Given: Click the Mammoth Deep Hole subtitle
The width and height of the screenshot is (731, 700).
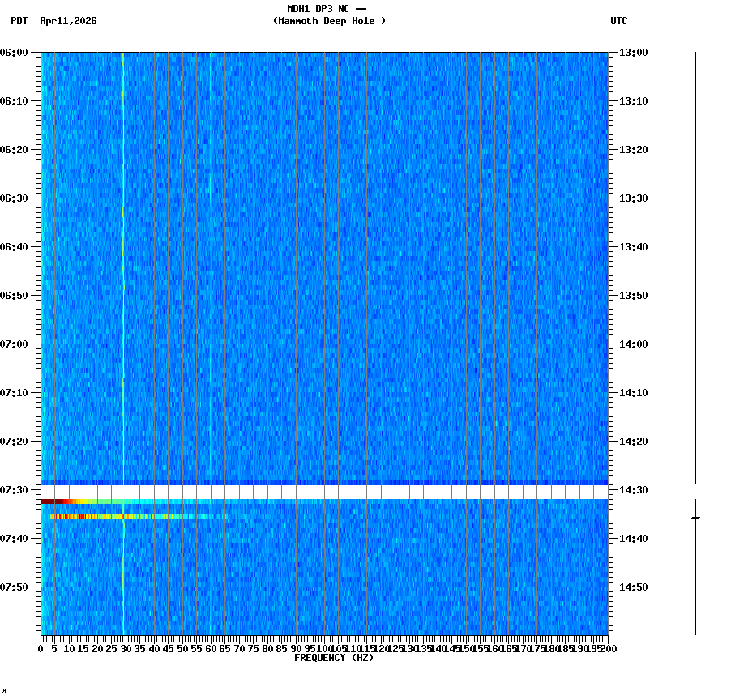Looking at the screenshot, I should (329, 23).
